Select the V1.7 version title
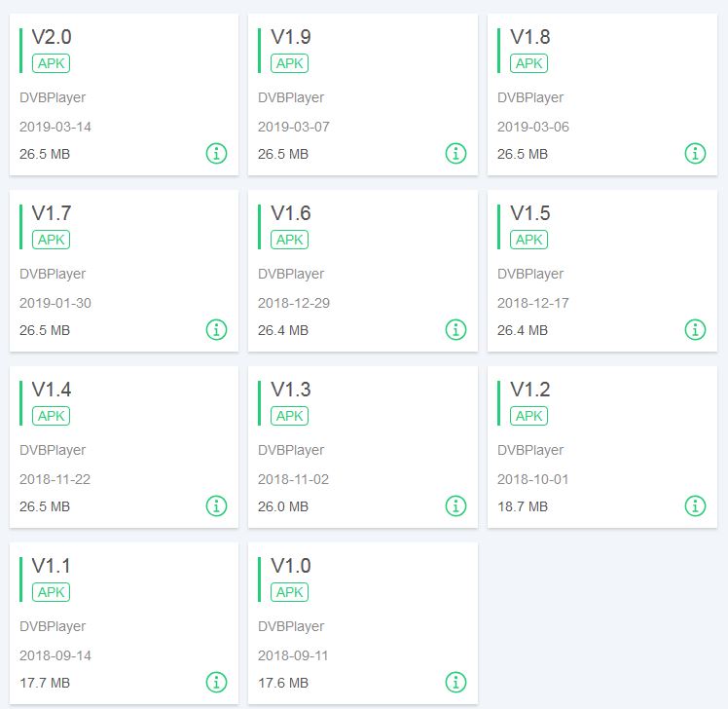 (52, 213)
